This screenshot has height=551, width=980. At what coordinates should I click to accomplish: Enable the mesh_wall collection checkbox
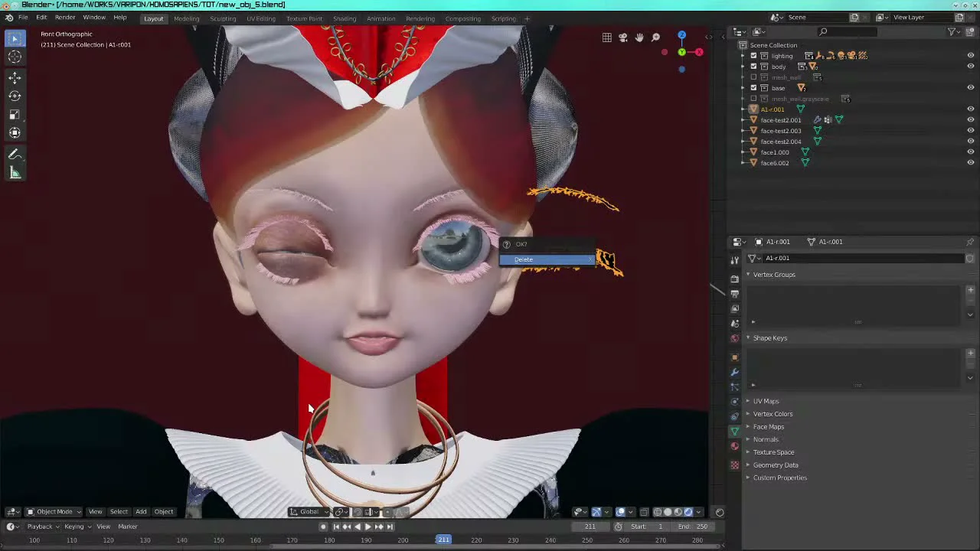click(x=753, y=77)
